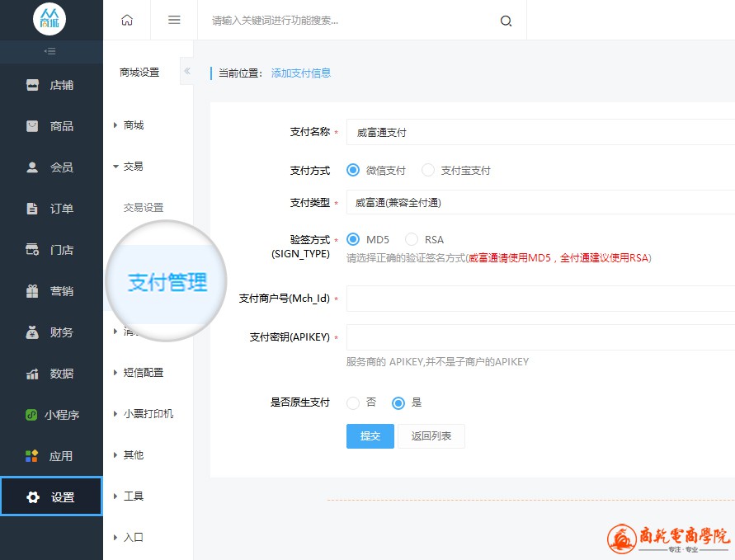The width and height of the screenshot is (735, 560).
Task: Click the 商品 goods icon
Action: coord(32,126)
